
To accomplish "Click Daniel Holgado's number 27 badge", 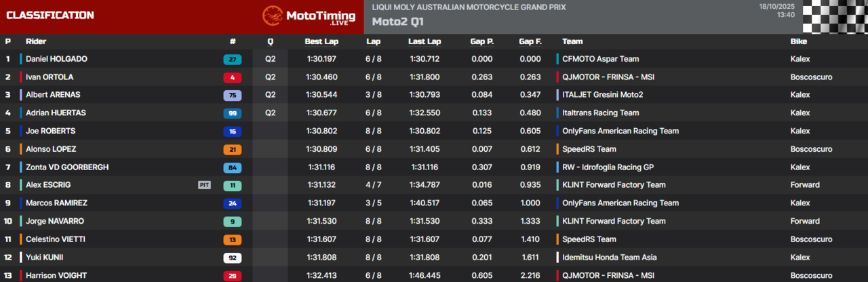I will (x=232, y=59).
